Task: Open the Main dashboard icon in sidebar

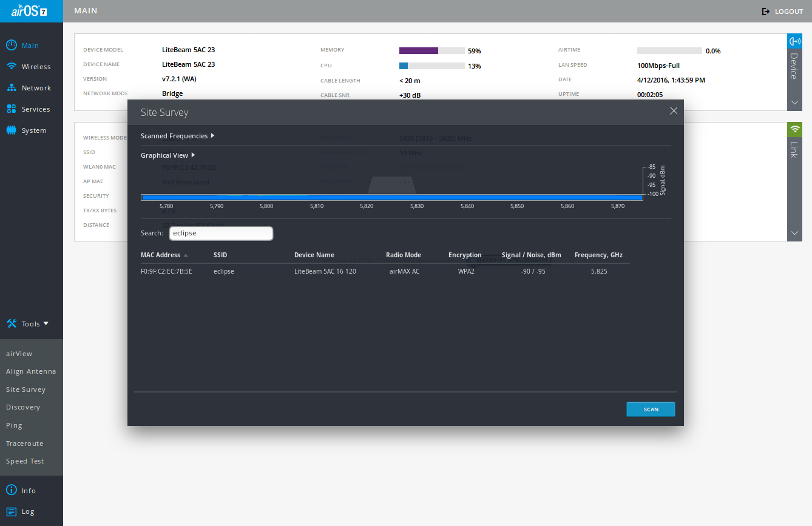Action: [x=11, y=46]
